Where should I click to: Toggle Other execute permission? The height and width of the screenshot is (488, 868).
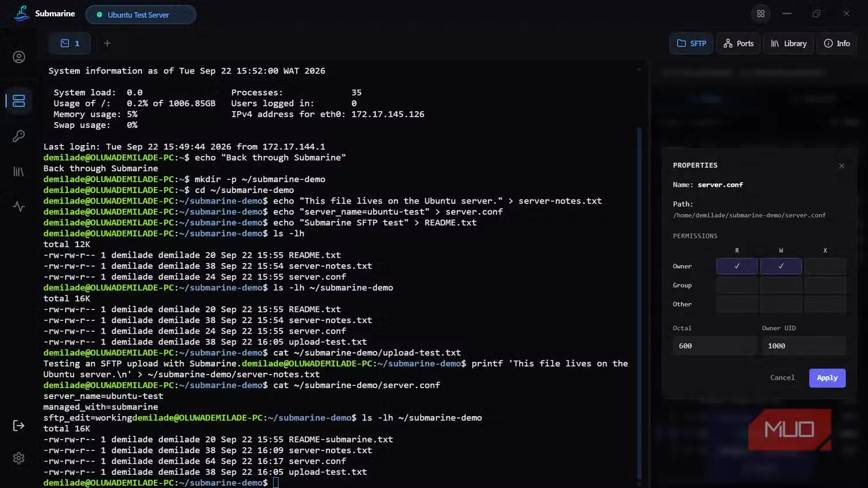tap(825, 304)
